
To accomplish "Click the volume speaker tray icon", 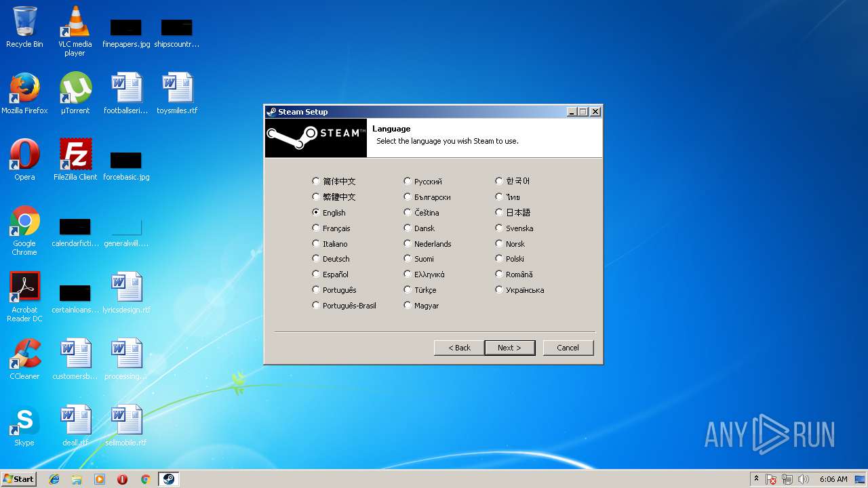I will [x=804, y=479].
